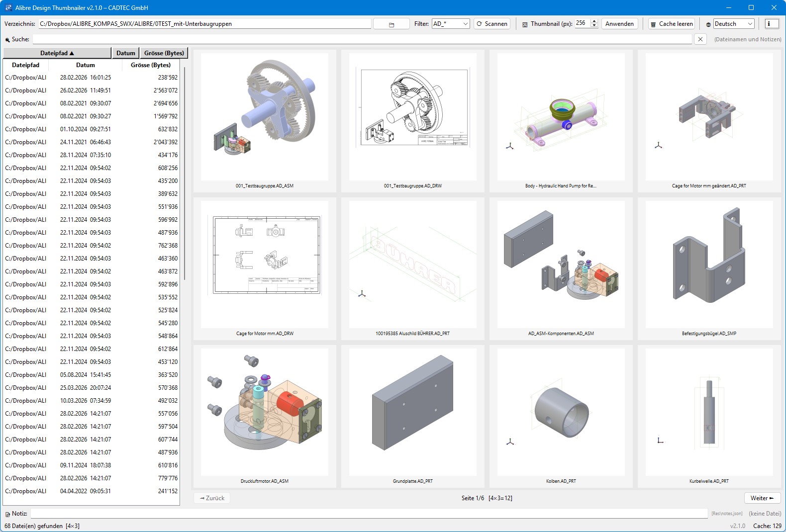Viewport: 786px width, 532px height.
Task: Expand the Deutsch language dropdown
Action: coord(733,24)
